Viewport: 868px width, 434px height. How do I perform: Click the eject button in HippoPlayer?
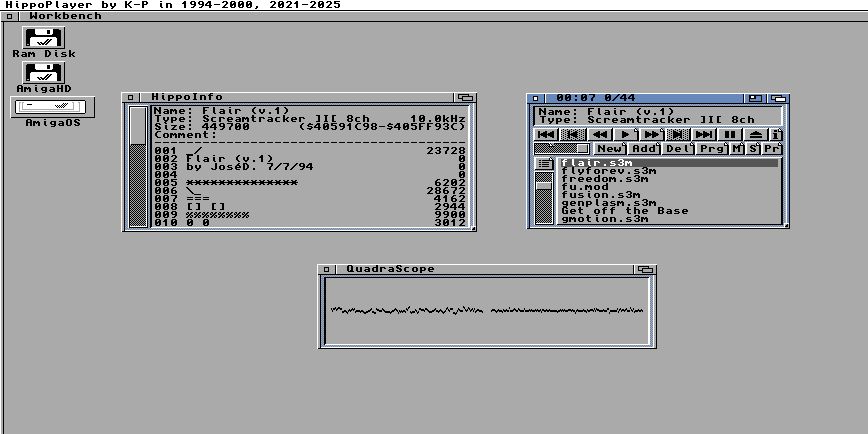coord(756,135)
